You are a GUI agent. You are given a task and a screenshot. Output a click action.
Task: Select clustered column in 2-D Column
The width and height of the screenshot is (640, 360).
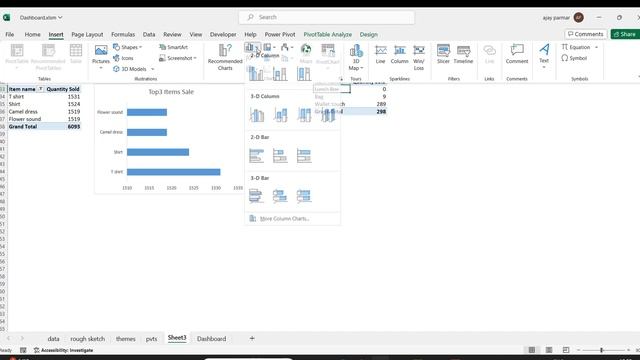click(256, 73)
